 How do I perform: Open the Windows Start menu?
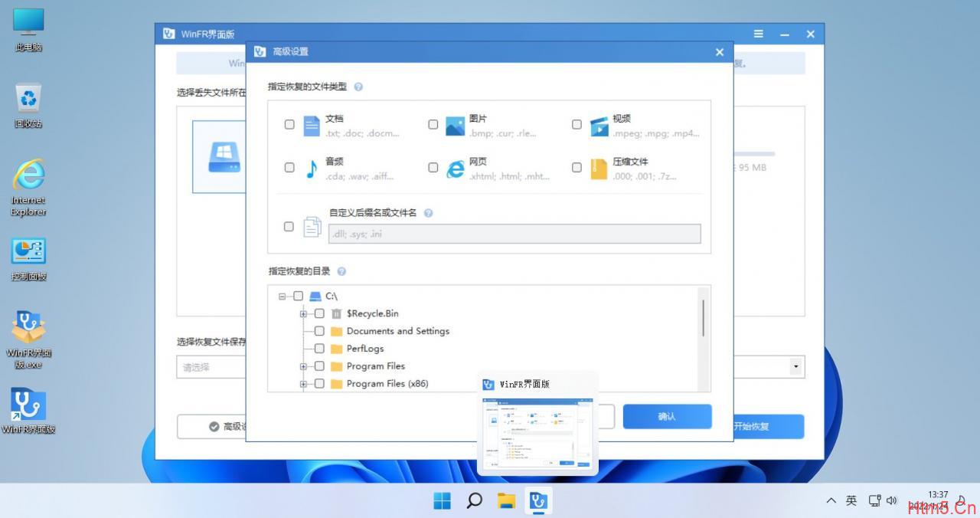[x=443, y=501]
